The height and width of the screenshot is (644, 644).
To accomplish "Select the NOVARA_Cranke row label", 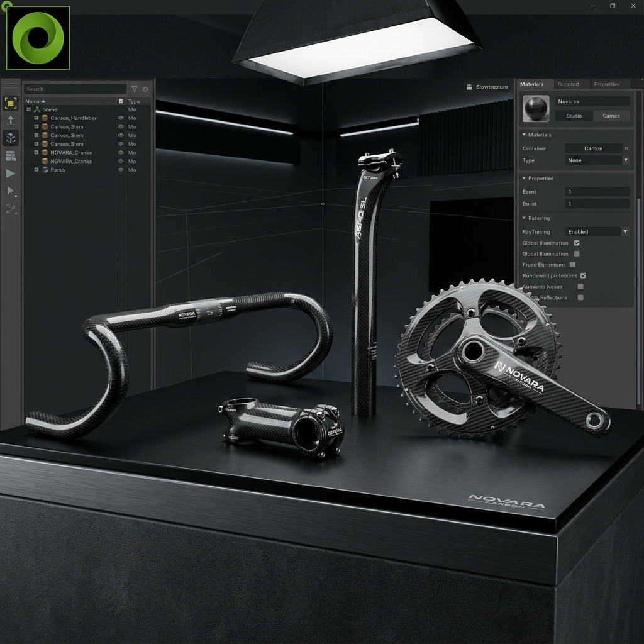I will point(71,152).
